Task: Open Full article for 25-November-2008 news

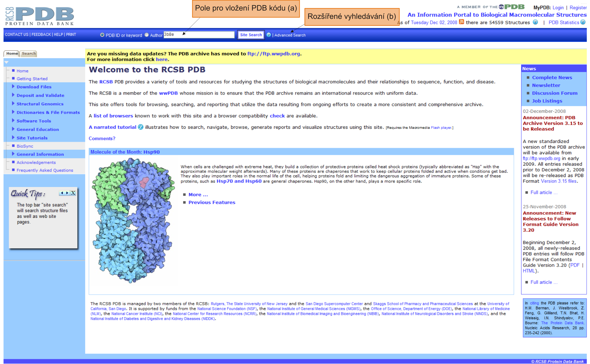Action: pyautogui.click(x=544, y=282)
